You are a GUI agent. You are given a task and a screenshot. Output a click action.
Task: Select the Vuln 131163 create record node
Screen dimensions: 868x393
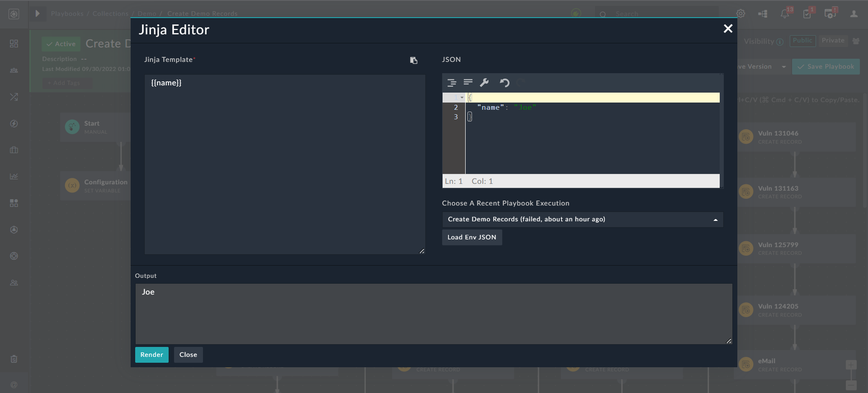[797, 192]
